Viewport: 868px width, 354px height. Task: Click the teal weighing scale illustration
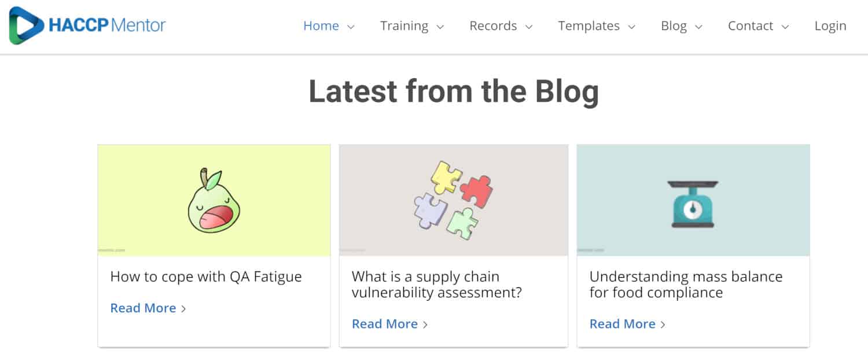point(693,204)
